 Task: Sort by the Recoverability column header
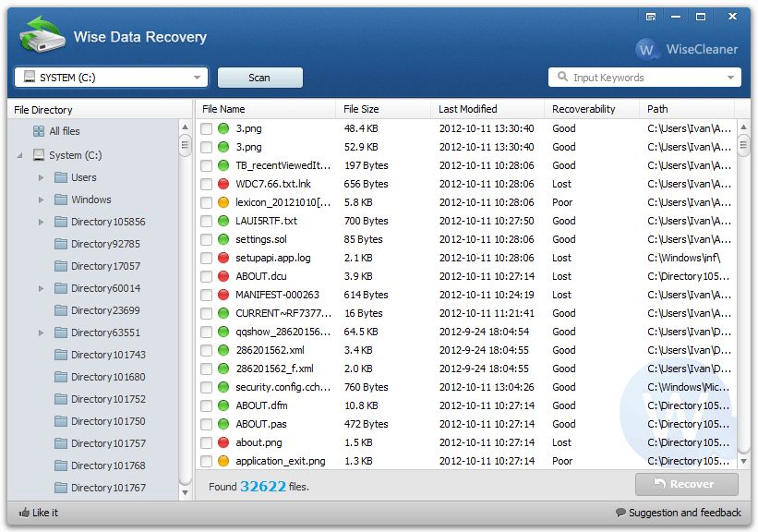pos(584,109)
